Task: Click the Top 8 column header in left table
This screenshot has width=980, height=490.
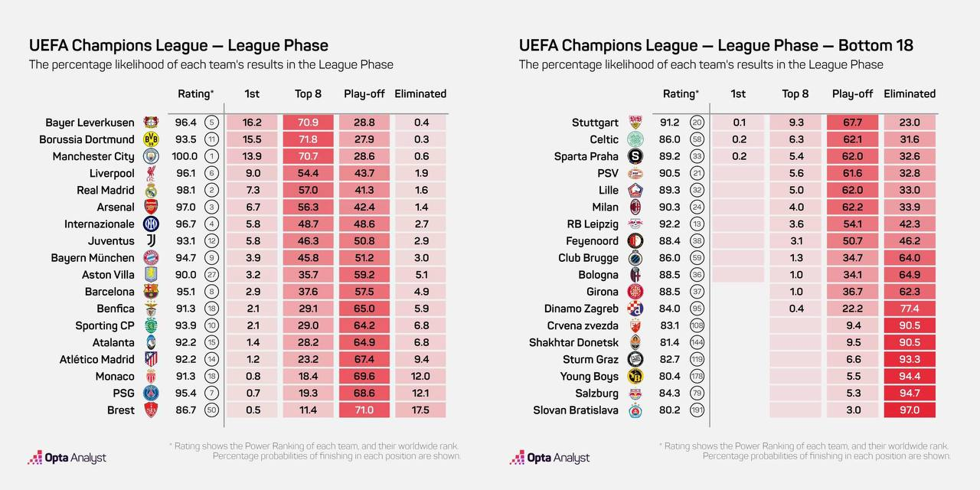Action: point(308,93)
